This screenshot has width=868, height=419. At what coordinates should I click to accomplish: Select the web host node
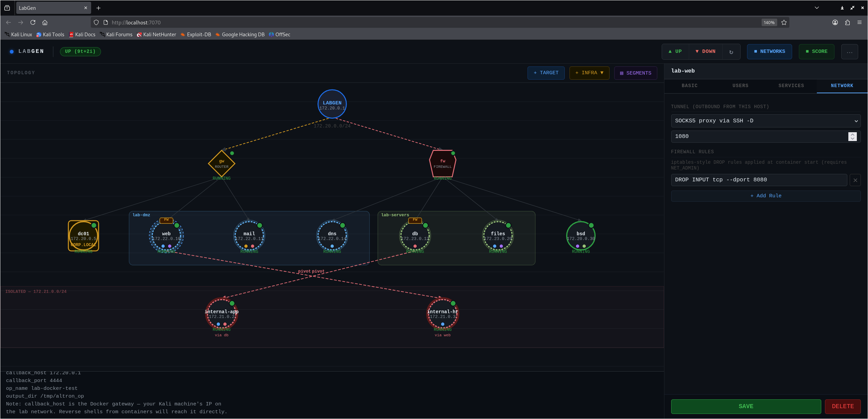tap(166, 236)
